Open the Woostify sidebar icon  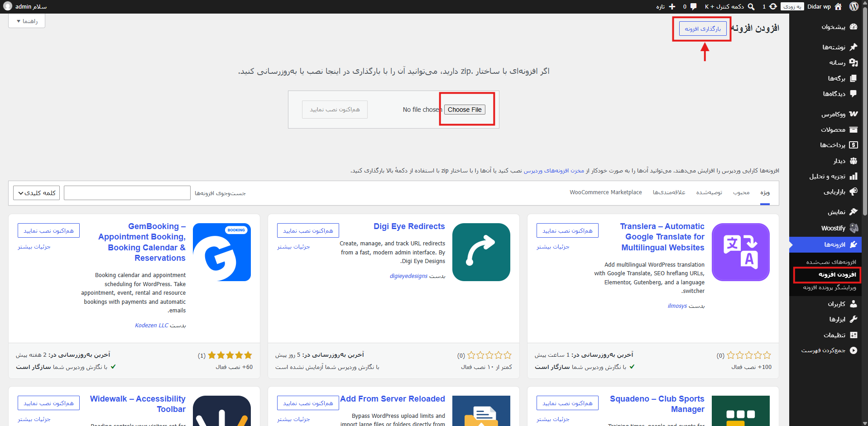tap(854, 228)
